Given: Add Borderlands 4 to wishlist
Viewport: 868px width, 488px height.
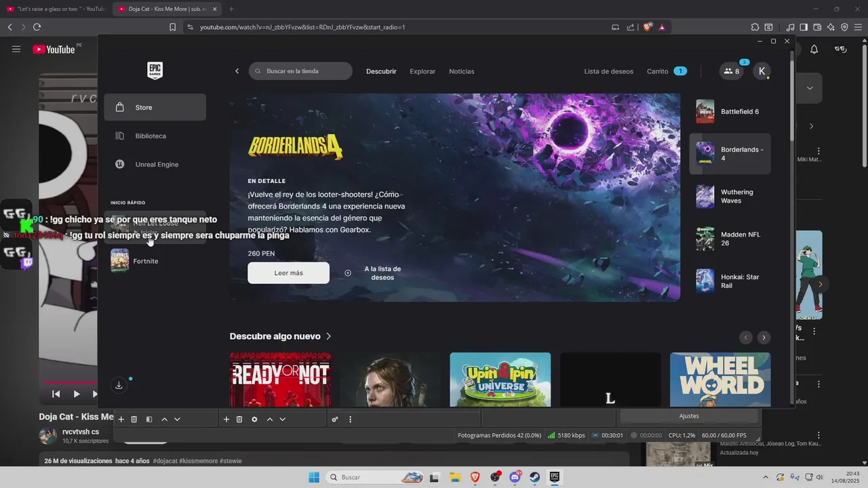Looking at the screenshot, I should tap(373, 273).
